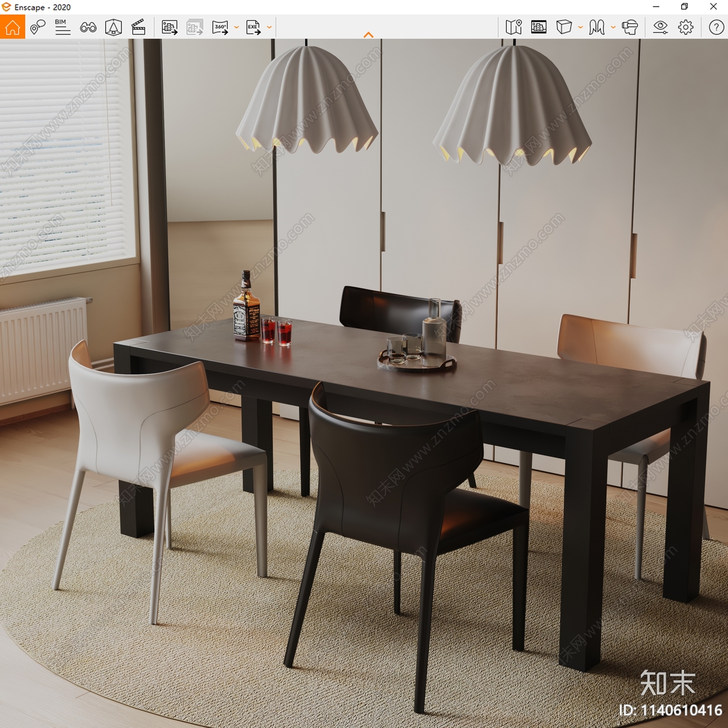This screenshot has width=728, height=728.
Task: Open General Settings gear
Action: pyautogui.click(x=686, y=27)
